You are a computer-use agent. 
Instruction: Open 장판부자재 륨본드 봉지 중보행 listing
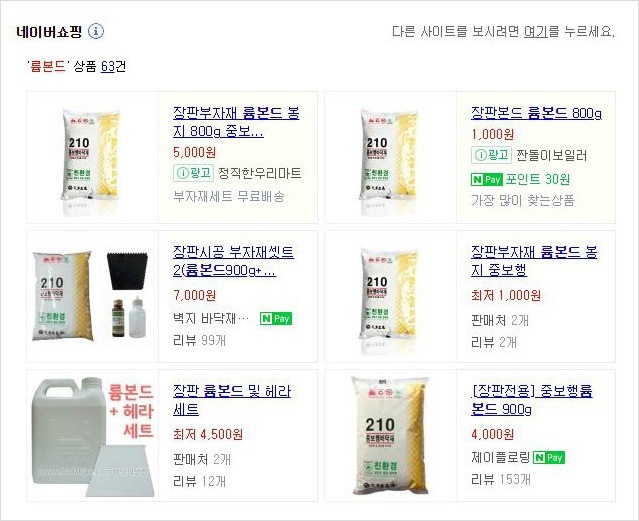coord(534,261)
